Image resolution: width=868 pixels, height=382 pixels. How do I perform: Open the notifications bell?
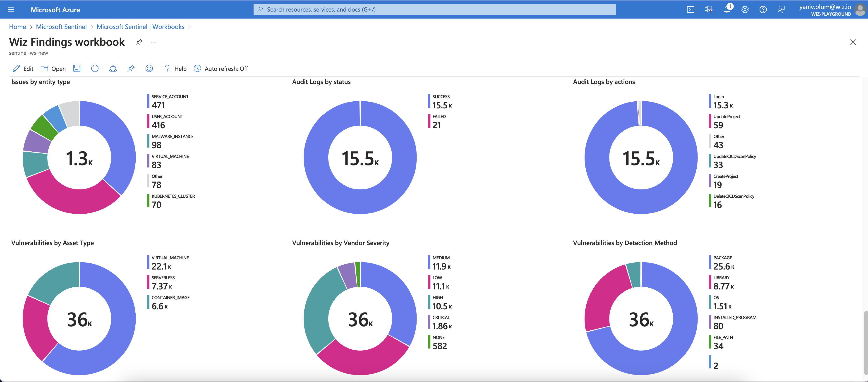727,10
